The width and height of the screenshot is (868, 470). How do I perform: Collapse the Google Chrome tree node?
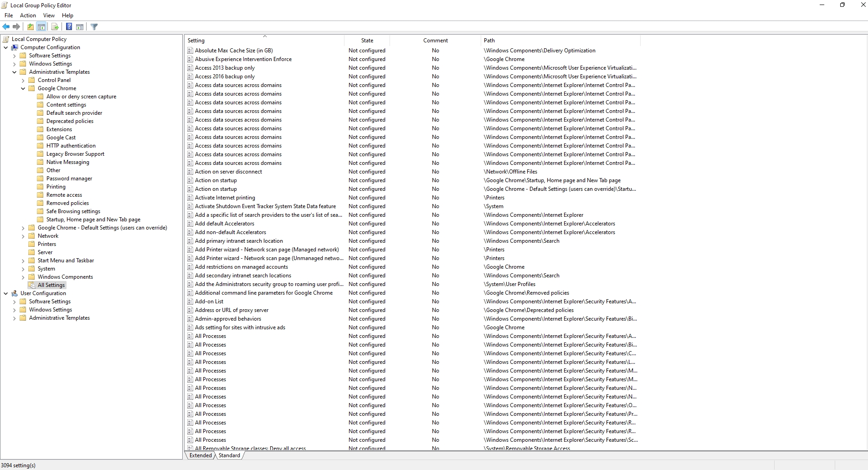click(23, 88)
